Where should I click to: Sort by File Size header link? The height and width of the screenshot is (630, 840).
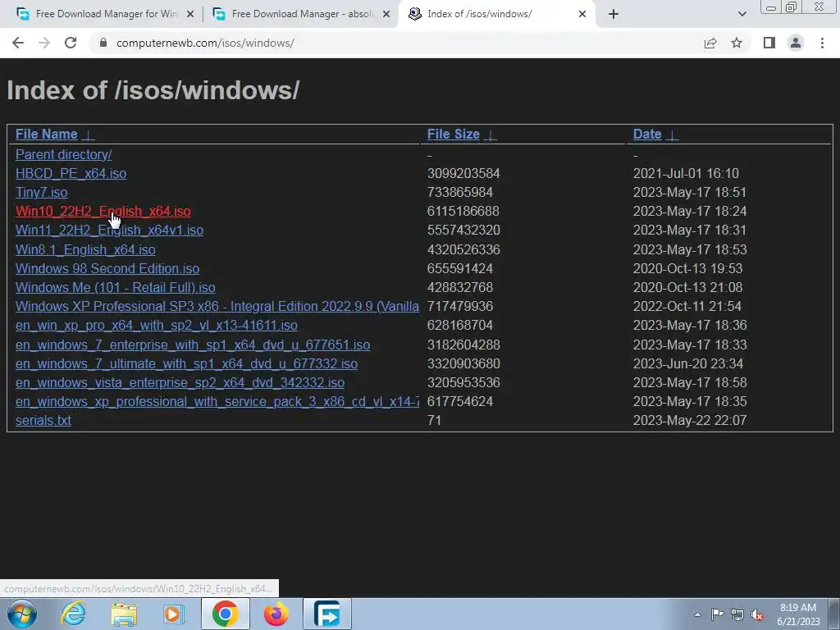(453, 135)
